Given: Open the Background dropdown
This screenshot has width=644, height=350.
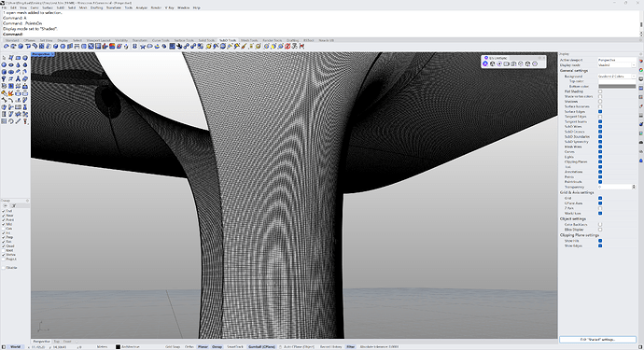Looking at the screenshot, I should click(617, 76).
